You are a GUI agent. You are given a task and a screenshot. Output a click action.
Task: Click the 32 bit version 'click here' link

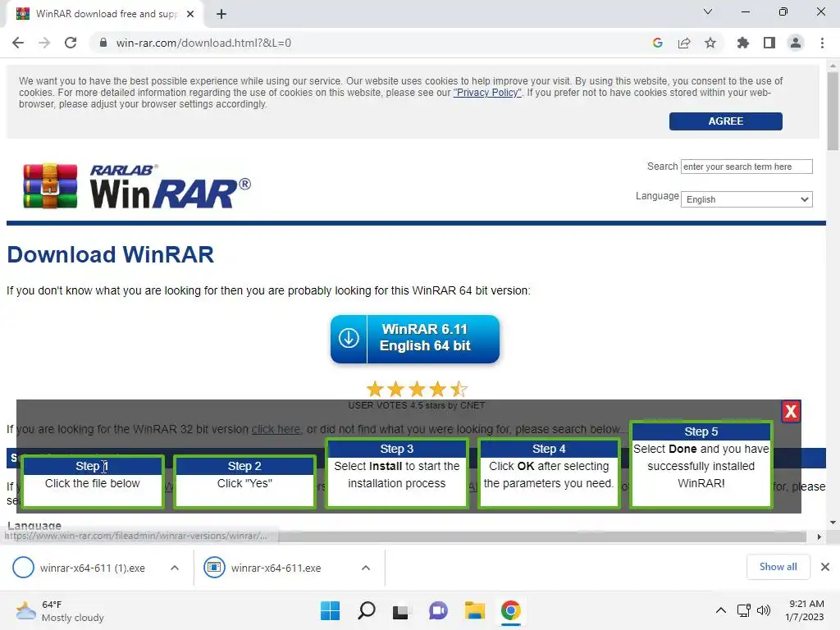[276, 429]
